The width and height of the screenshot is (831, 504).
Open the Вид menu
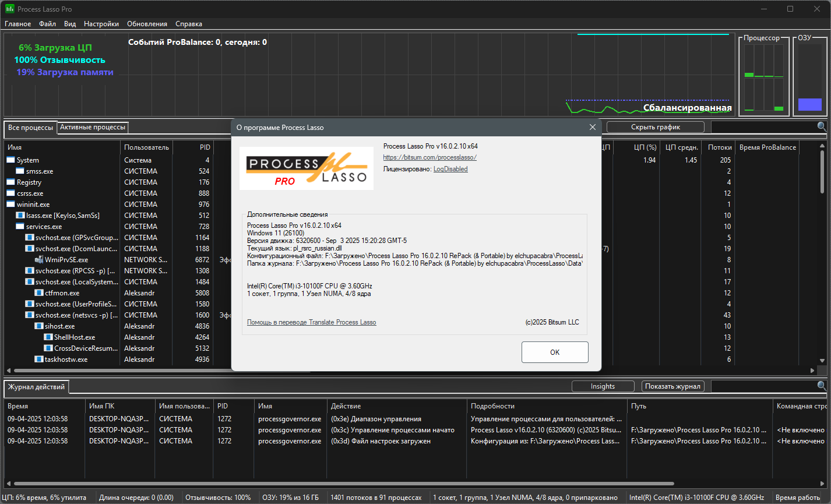(x=70, y=24)
